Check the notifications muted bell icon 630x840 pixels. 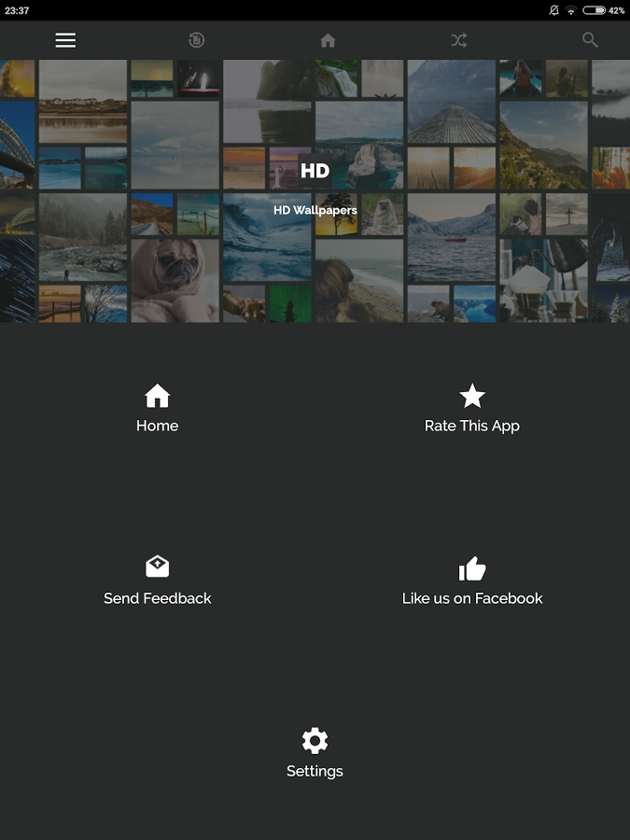[x=553, y=10]
